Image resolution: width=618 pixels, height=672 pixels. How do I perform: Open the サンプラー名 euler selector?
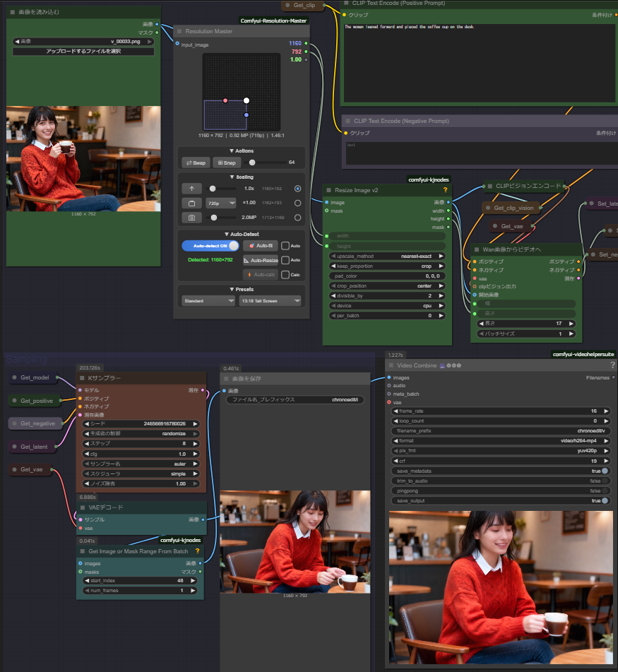pyautogui.click(x=141, y=464)
